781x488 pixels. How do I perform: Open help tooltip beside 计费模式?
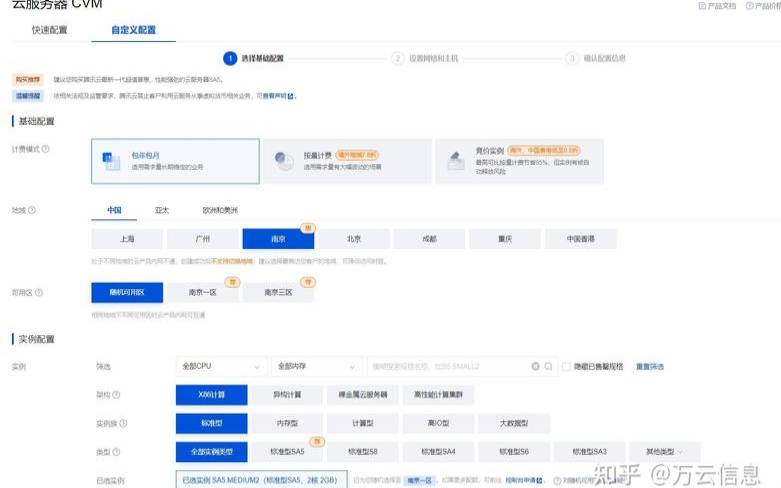click(45, 149)
